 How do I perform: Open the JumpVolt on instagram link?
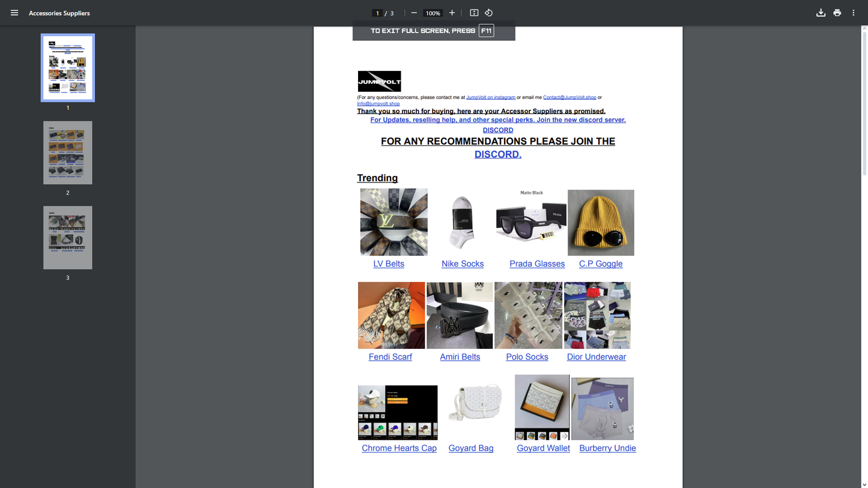491,97
